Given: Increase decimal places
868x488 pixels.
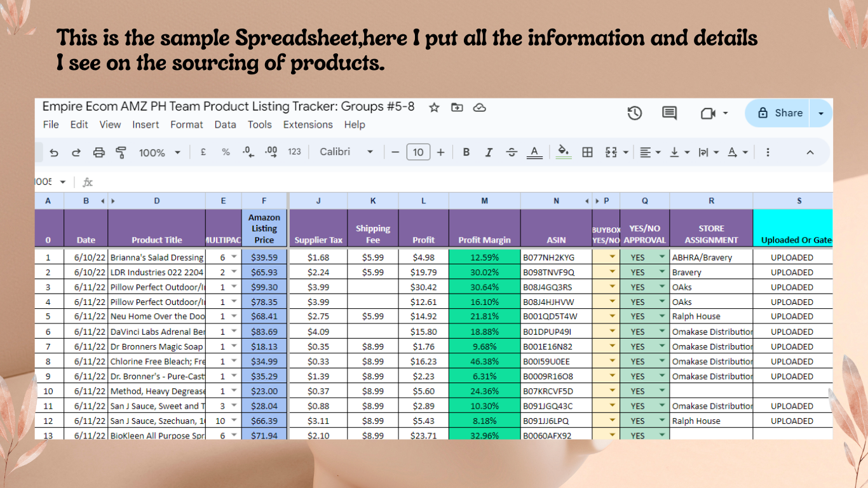Looking at the screenshot, I should point(271,152).
